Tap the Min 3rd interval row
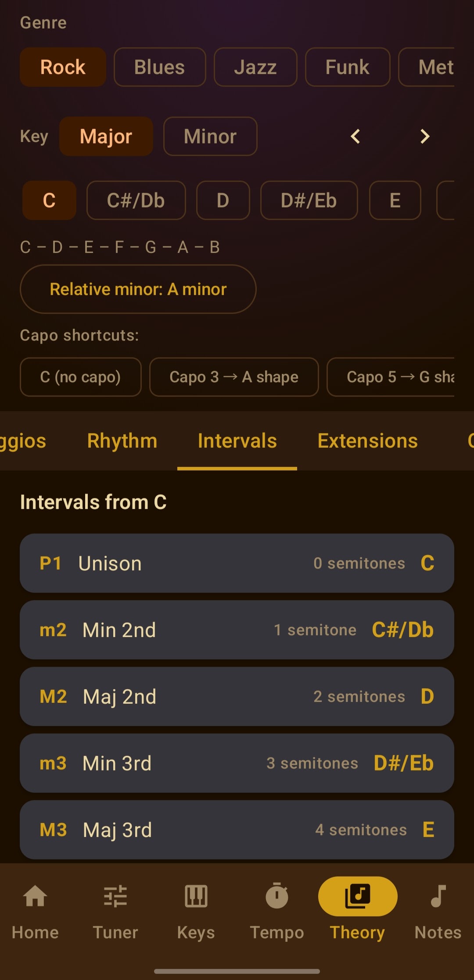474x980 pixels. tap(237, 763)
